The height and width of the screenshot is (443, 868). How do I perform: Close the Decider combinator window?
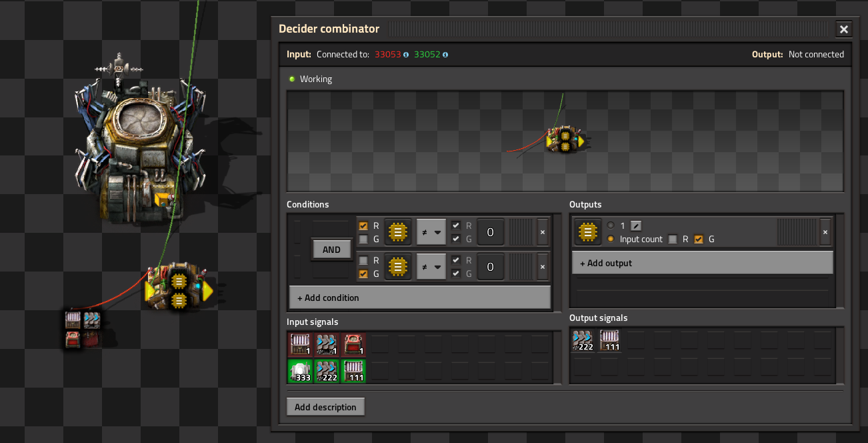[x=843, y=29]
